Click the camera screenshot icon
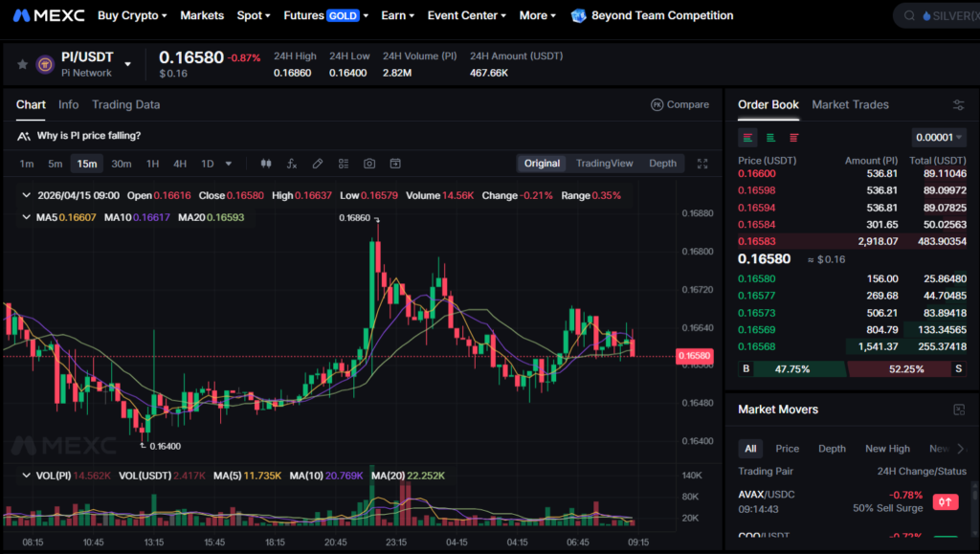 [369, 164]
